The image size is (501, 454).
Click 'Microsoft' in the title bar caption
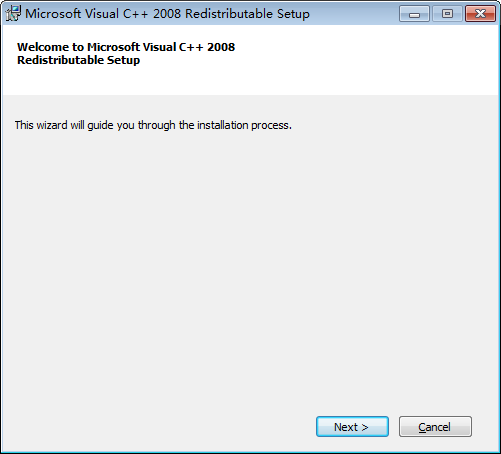point(53,14)
